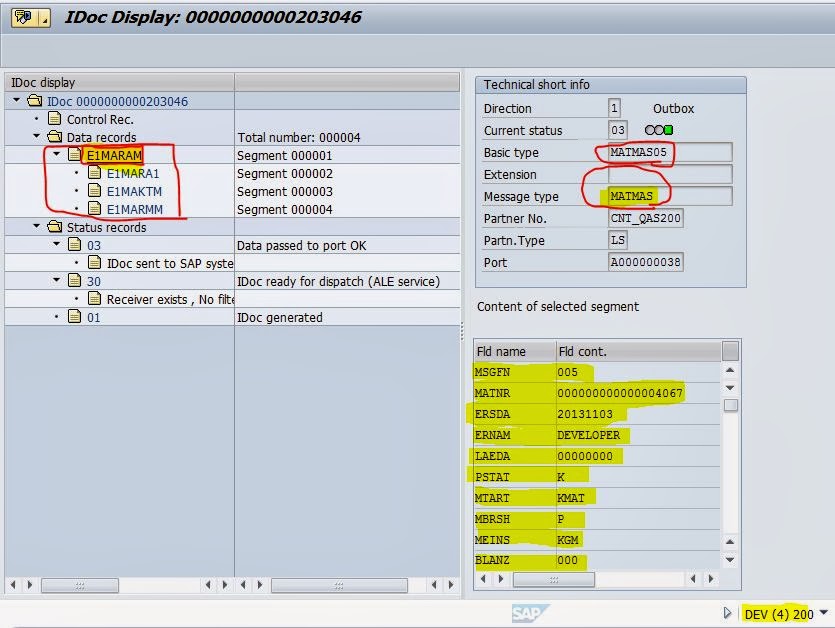Select the Control Rec. tree entry
Screen dimensions: 835x628
point(100,119)
